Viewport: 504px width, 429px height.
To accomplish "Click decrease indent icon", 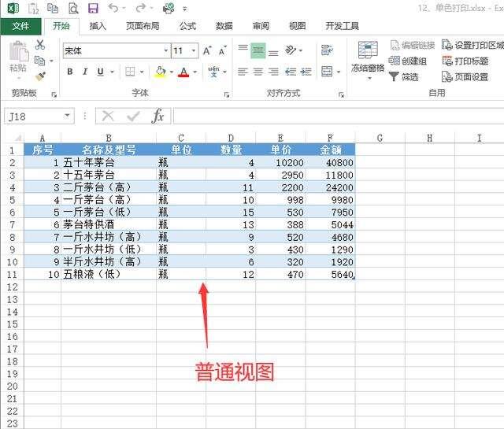I will point(291,72).
